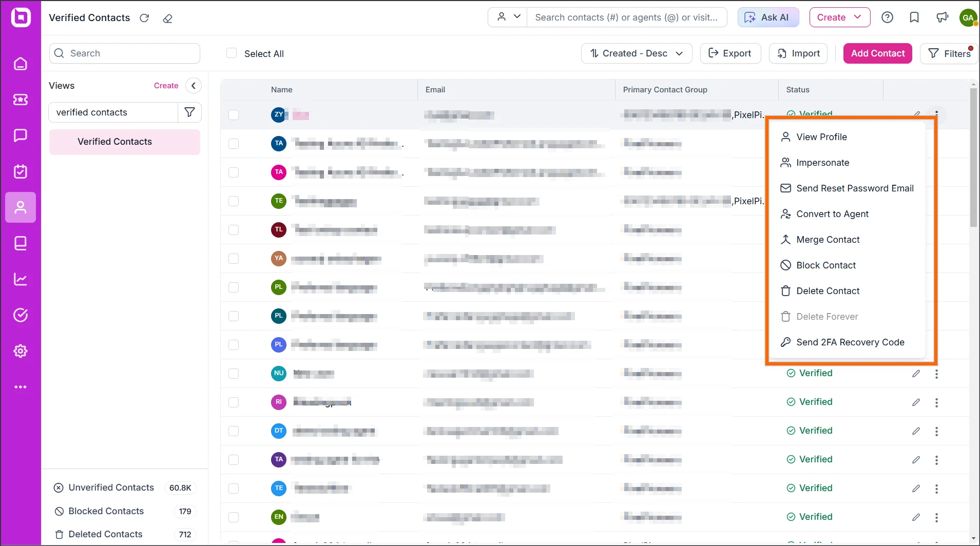
Task: Open three-dot menu for the EN contact
Action: [936, 517]
